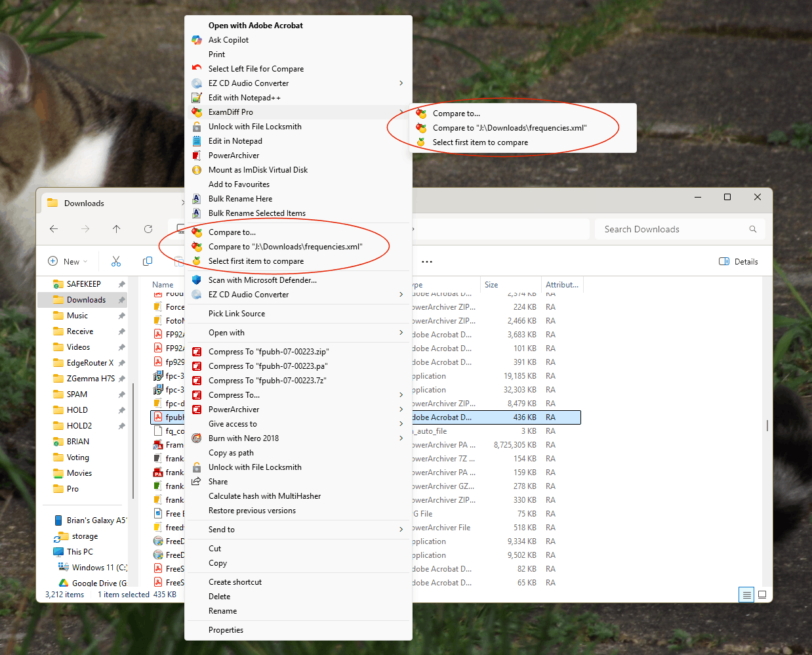Click the Refresh icon in Explorer navigation bar
The height and width of the screenshot is (655, 812).
148,229
